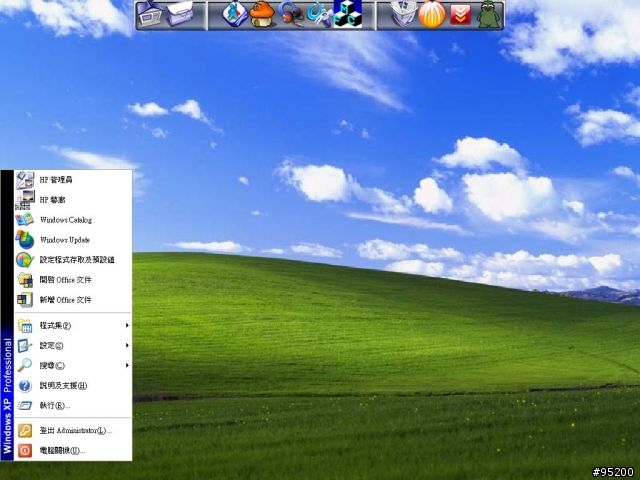
Task: Open Windows Catalog
Action: [x=73, y=220]
